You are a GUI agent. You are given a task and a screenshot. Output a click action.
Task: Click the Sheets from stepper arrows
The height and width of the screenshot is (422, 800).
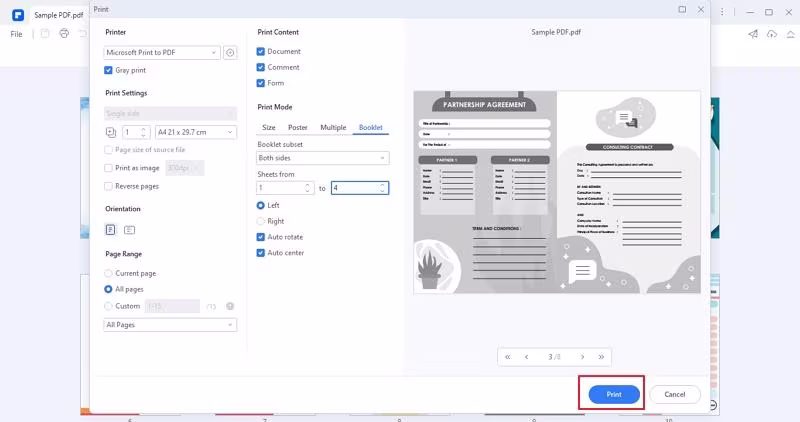pos(307,188)
